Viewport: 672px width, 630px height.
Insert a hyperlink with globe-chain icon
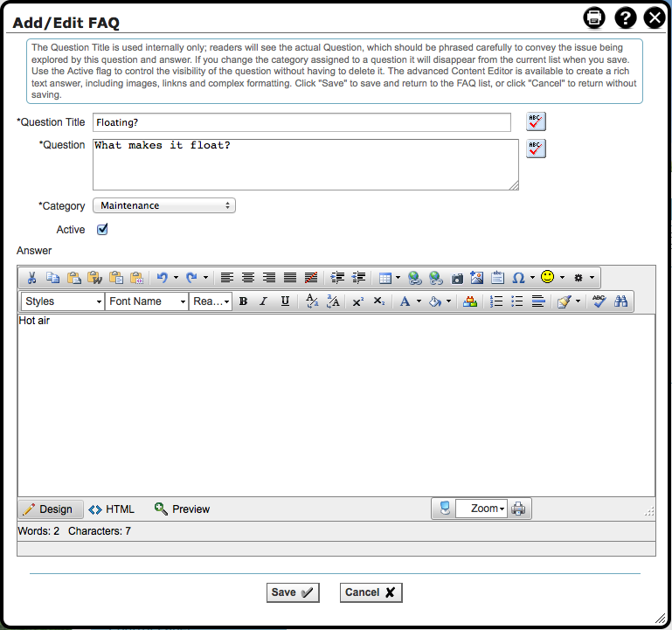click(x=414, y=278)
